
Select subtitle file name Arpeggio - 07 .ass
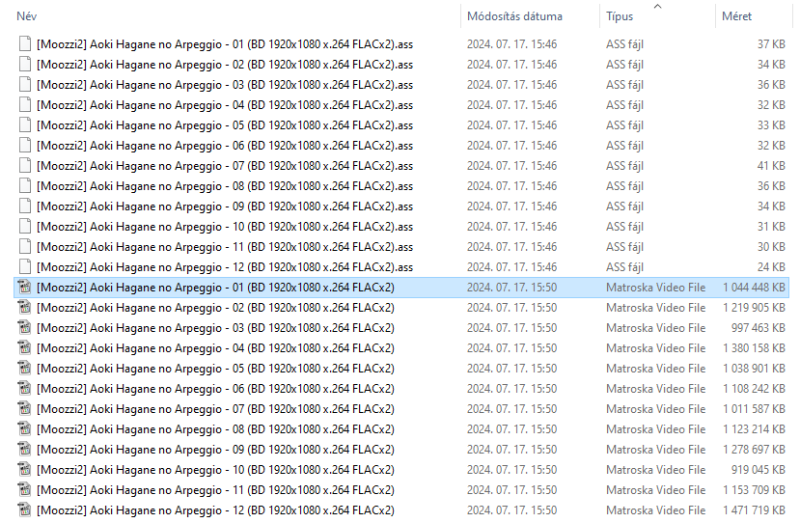pyautogui.click(x=224, y=166)
